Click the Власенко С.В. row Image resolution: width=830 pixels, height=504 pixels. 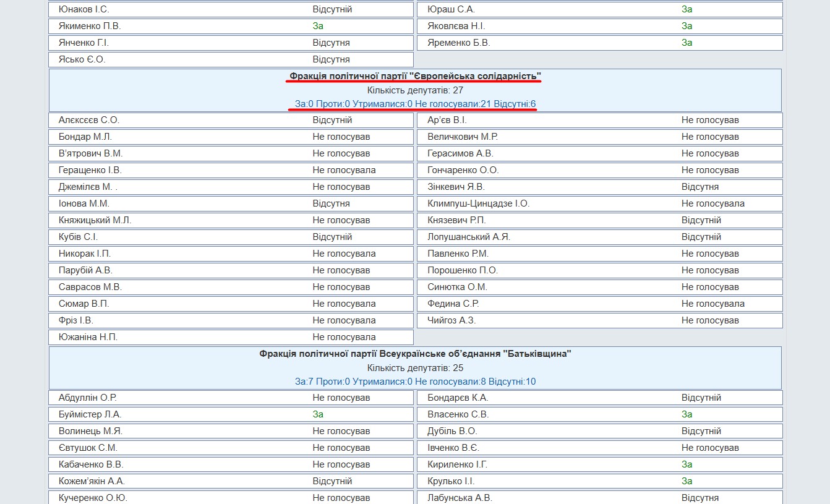click(x=600, y=414)
